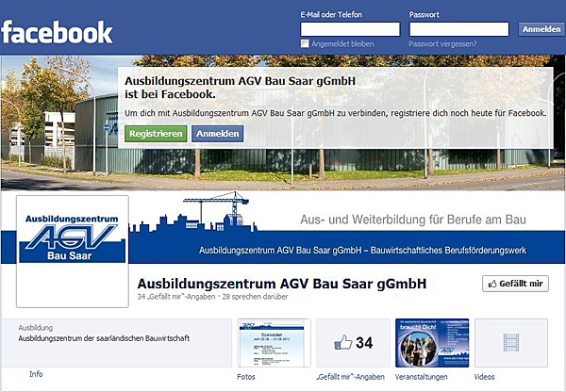The image size is (566, 392).
Task: Open the Veranstaltungen event thumbnail
Action: pos(432,343)
